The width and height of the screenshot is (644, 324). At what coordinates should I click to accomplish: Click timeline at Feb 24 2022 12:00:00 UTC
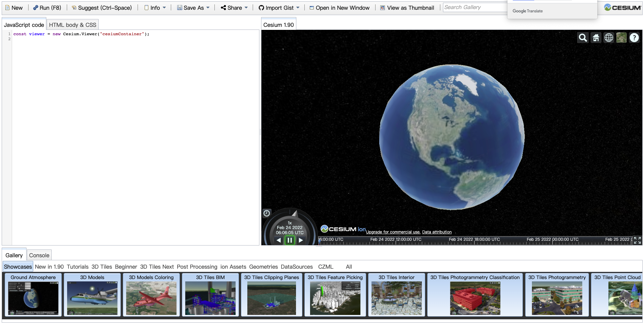click(396, 240)
